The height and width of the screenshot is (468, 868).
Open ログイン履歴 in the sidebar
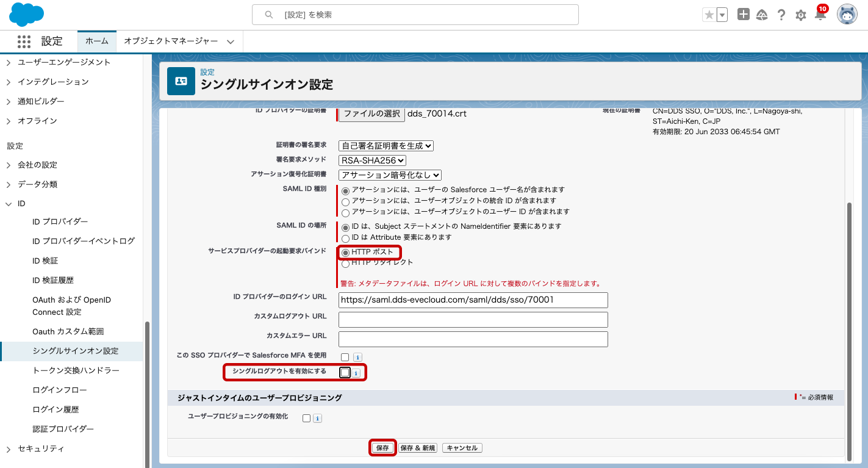(x=56, y=409)
